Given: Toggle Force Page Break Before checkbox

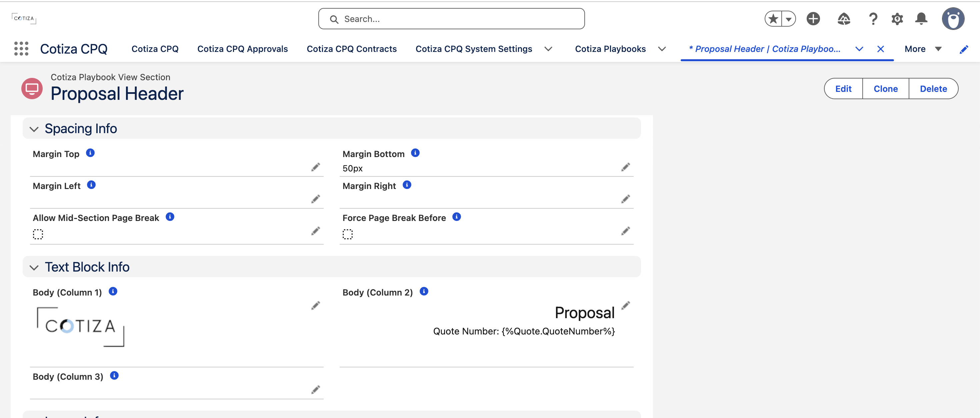Looking at the screenshot, I should [x=348, y=234].
